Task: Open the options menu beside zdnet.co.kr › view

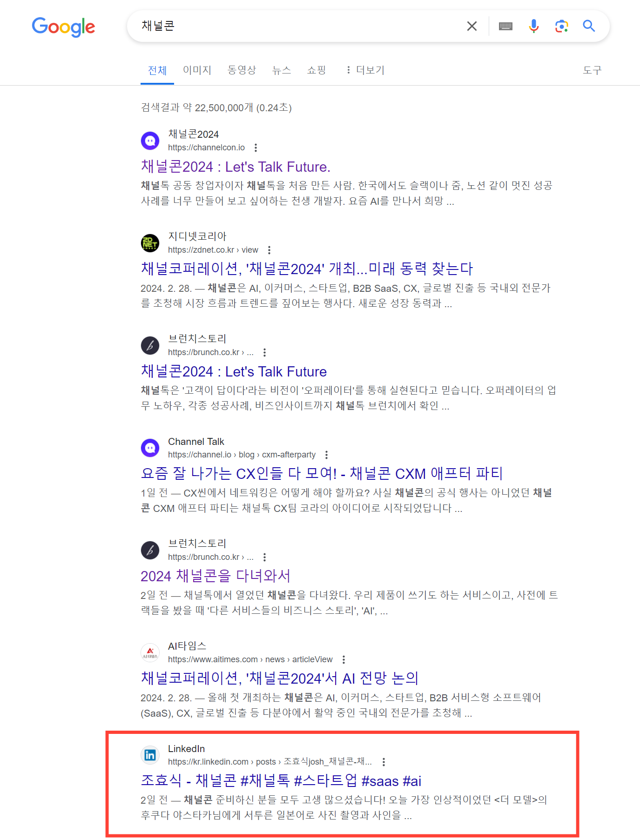Action: (x=269, y=250)
